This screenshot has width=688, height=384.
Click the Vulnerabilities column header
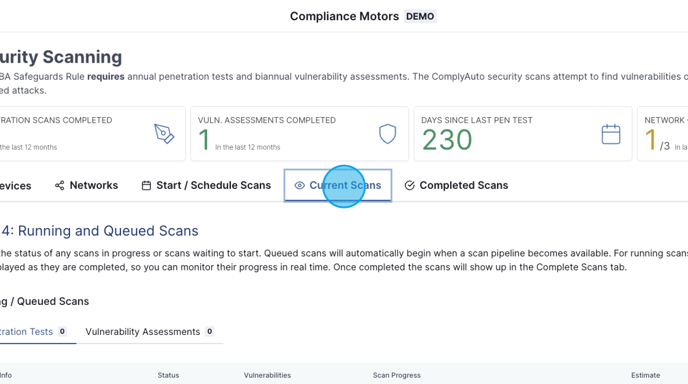(267, 375)
